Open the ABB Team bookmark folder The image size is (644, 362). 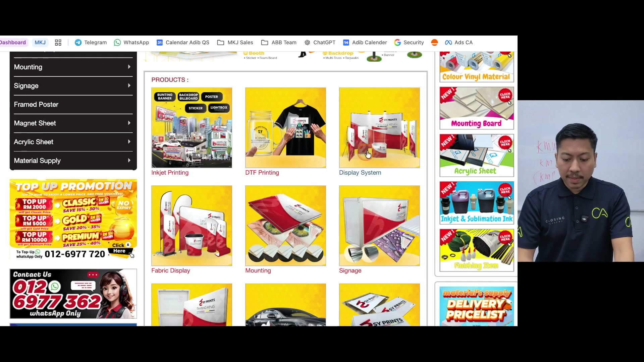[279, 43]
